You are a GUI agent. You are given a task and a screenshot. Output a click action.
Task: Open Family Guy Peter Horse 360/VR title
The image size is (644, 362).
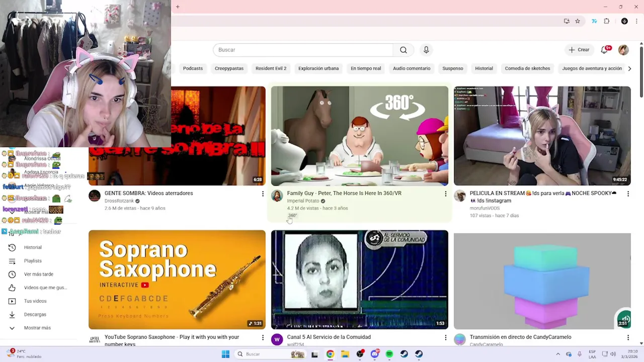coord(344,193)
